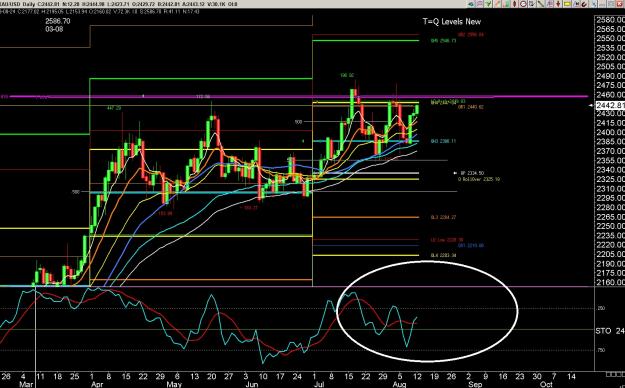Click the Jul month label on time axis
625x388 pixels.
pyautogui.click(x=320, y=384)
